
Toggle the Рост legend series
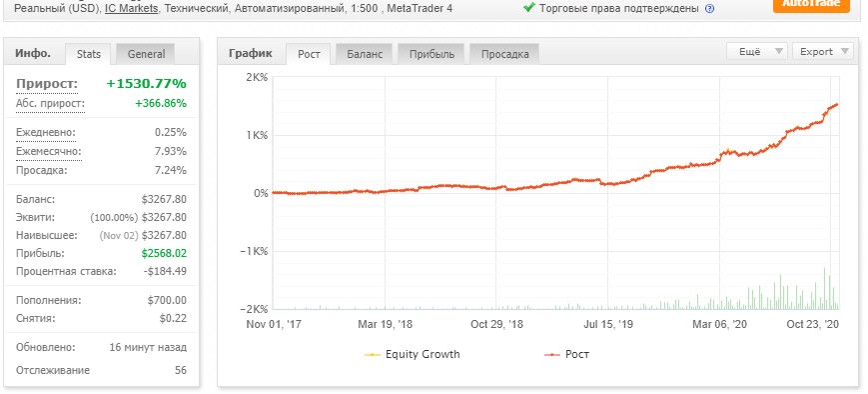567,354
